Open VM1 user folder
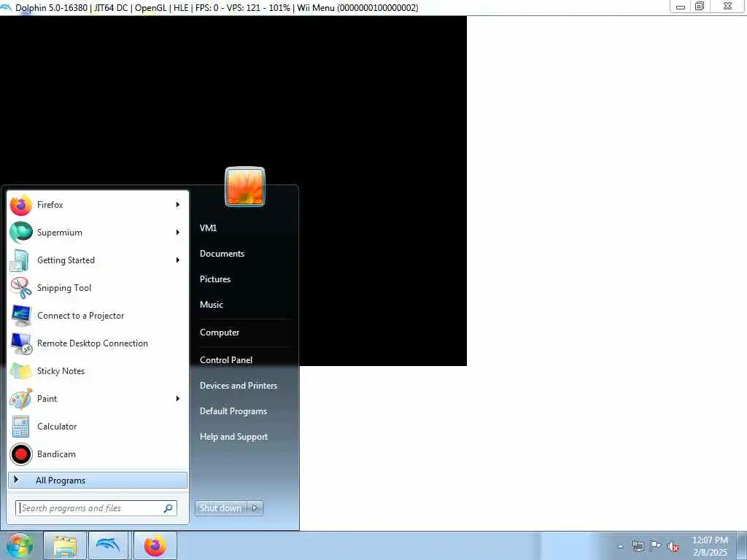Screen dimensions: 747x560 208,228
